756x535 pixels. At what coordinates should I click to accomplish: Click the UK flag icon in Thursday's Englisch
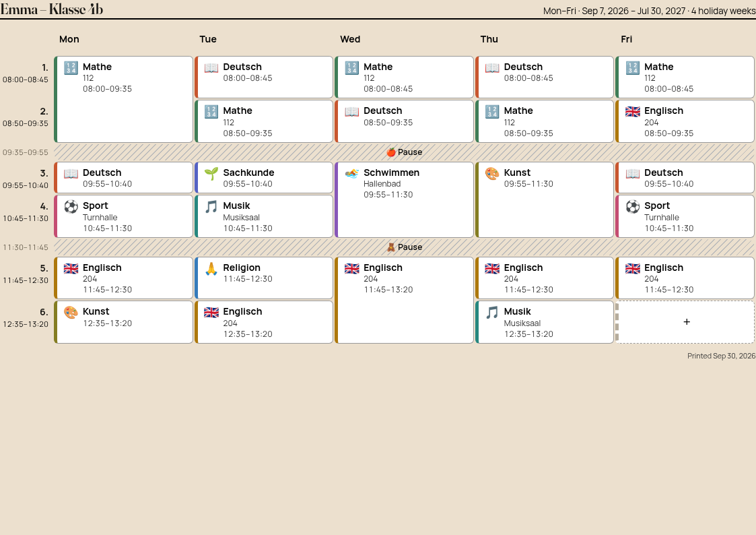click(x=492, y=269)
